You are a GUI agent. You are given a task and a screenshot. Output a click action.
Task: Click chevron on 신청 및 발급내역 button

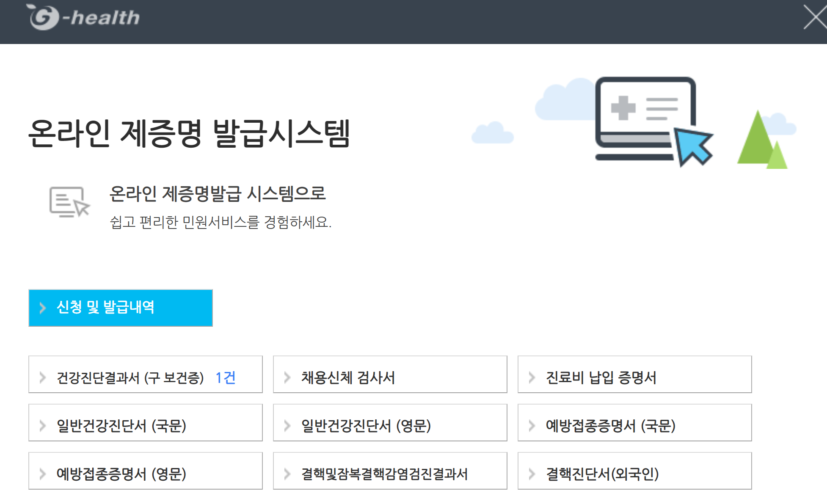(42, 308)
